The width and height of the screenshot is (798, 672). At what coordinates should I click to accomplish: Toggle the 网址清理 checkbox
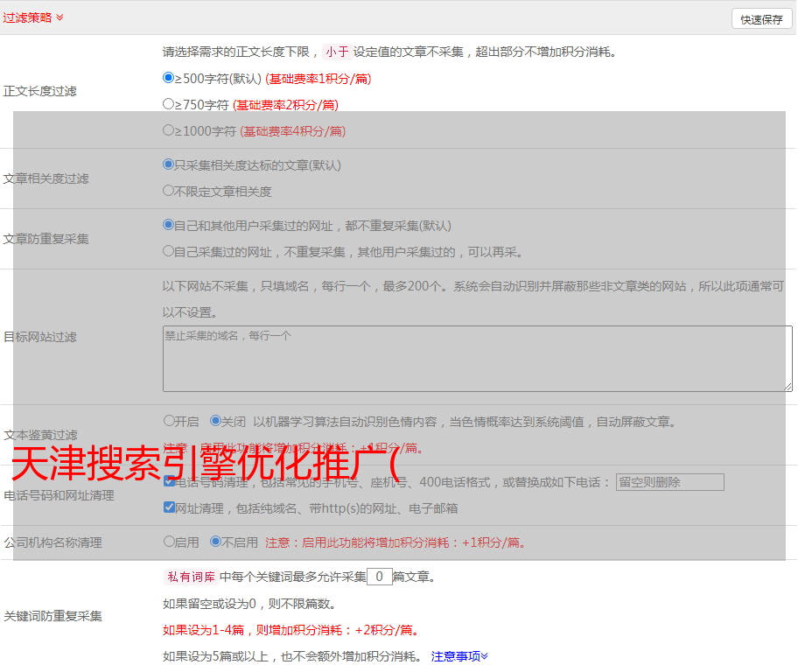[x=169, y=507]
